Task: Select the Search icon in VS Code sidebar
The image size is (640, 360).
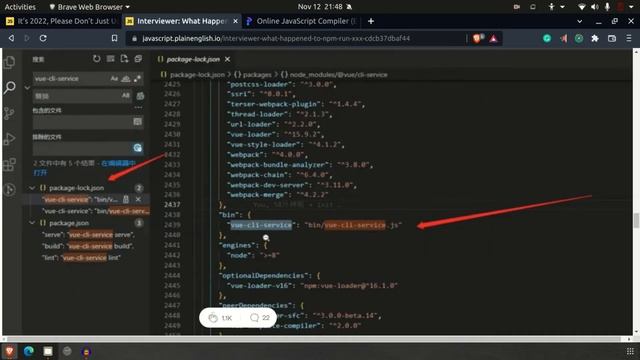Action: pyautogui.click(x=9, y=87)
